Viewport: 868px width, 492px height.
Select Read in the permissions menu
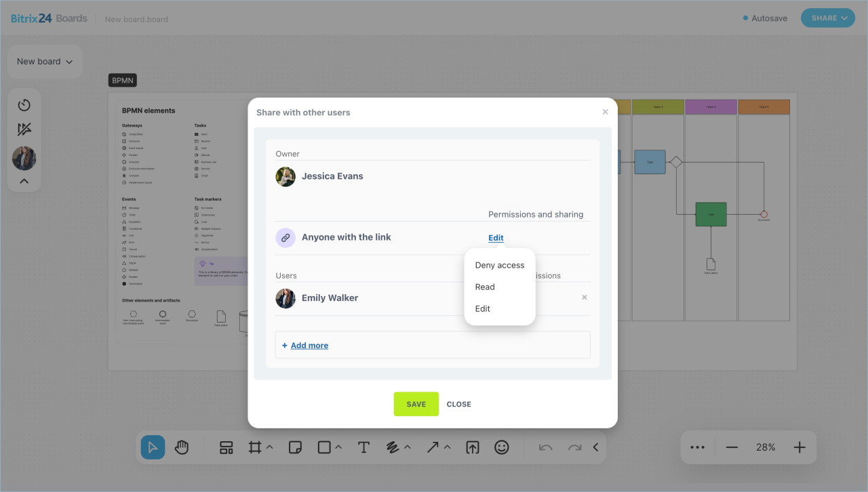(485, 287)
